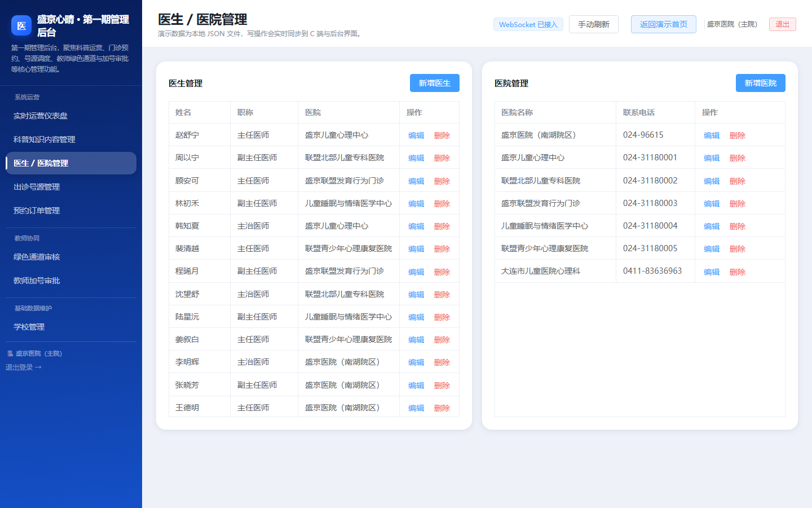The width and height of the screenshot is (812, 508).
Task: Click phone number 0411-83636963
Action: (x=652, y=271)
